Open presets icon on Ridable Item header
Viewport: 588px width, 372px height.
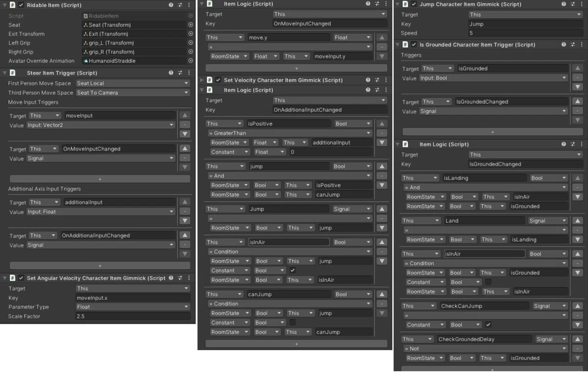(x=180, y=5)
